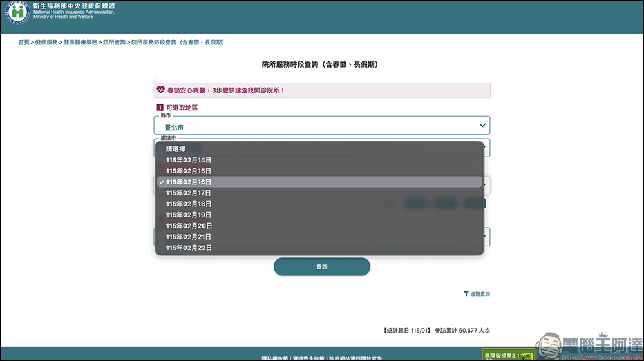Click the 可選取地區 section label
The image size is (644, 361).
point(182,108)
